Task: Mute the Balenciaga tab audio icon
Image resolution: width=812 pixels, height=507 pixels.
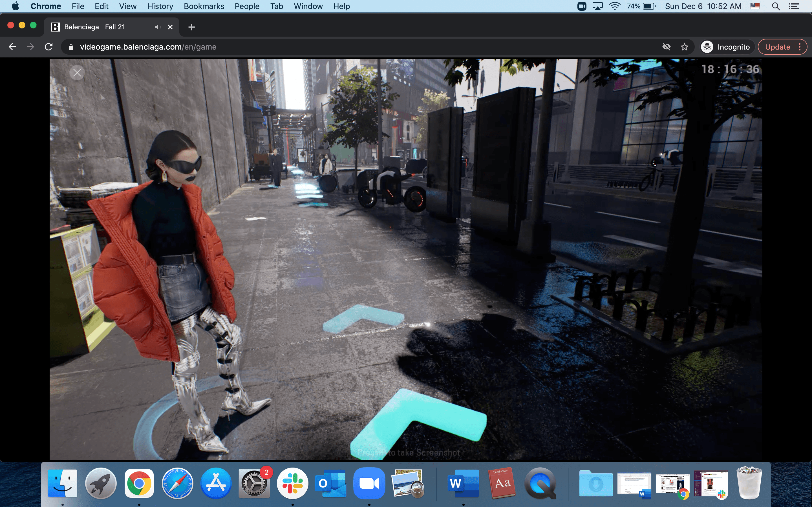Action: [x=158, y=27]
